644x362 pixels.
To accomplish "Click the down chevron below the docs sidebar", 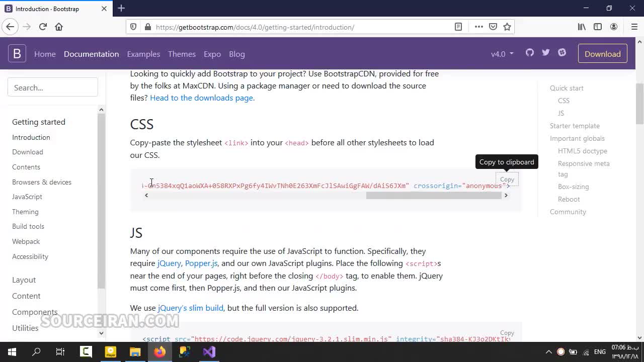I will 101,333.
